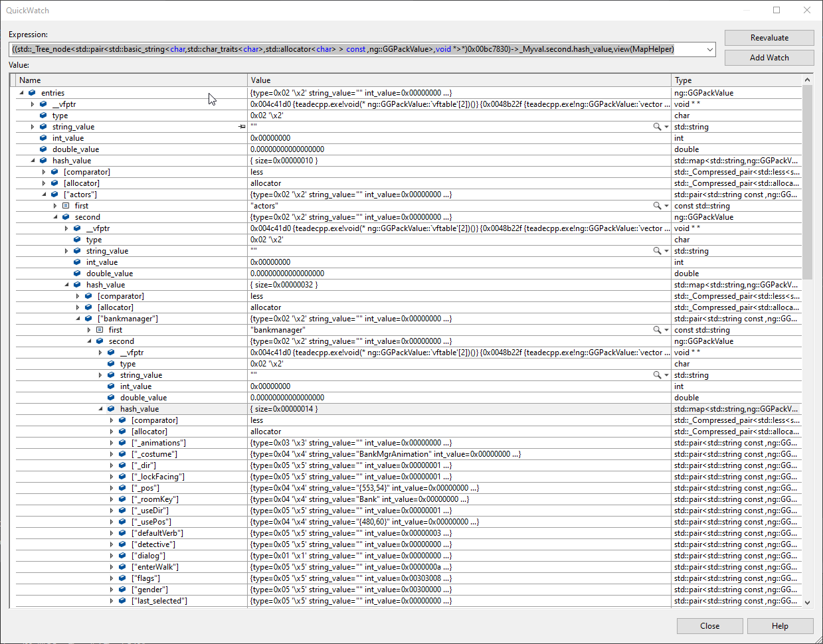Expand the ["_animations"] entry
The image size is (823, 644).
(x=112, y=443)
